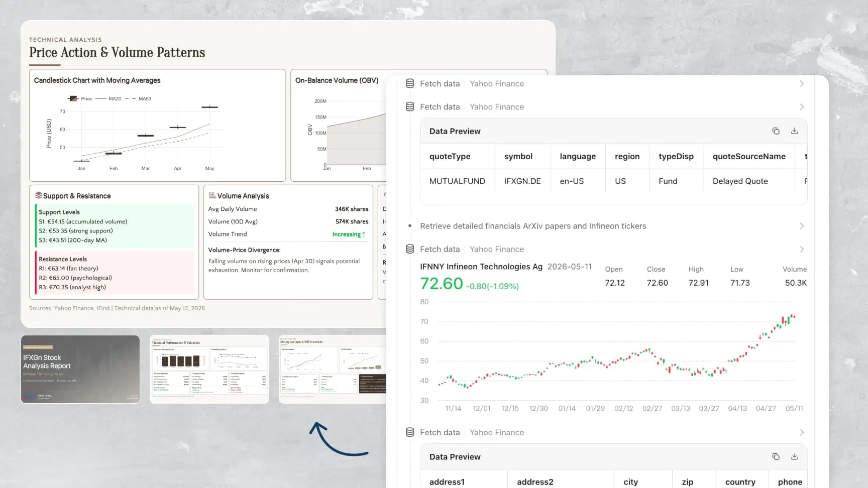The width and height of the screenshot is (868, 488).
Task: Click the typeDisp column header
Action: (x=676, y=156)
